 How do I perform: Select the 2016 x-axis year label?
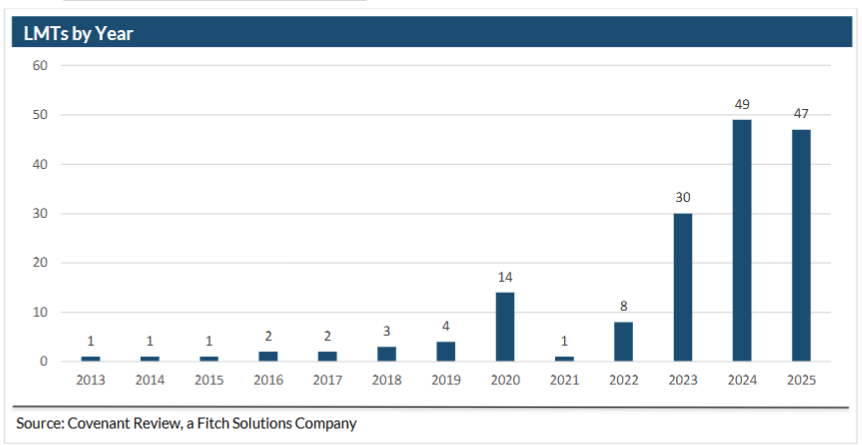tap(268, 381)
